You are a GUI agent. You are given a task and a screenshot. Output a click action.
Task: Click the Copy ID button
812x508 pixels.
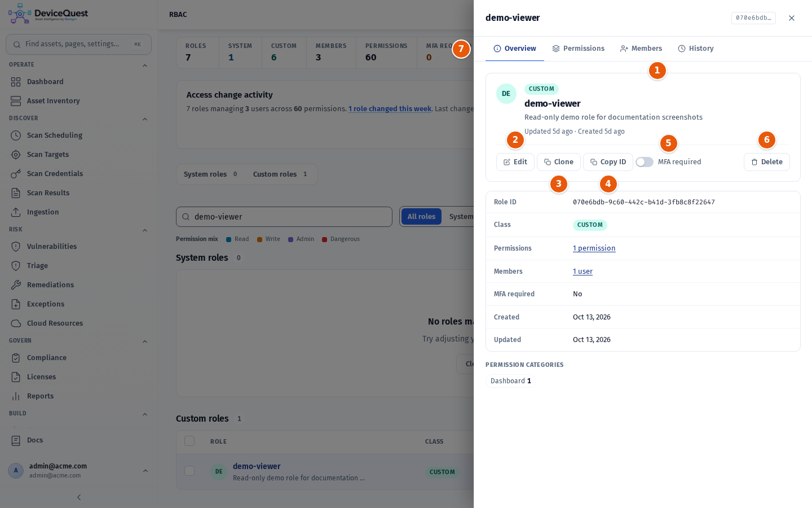tap(608, 162)
